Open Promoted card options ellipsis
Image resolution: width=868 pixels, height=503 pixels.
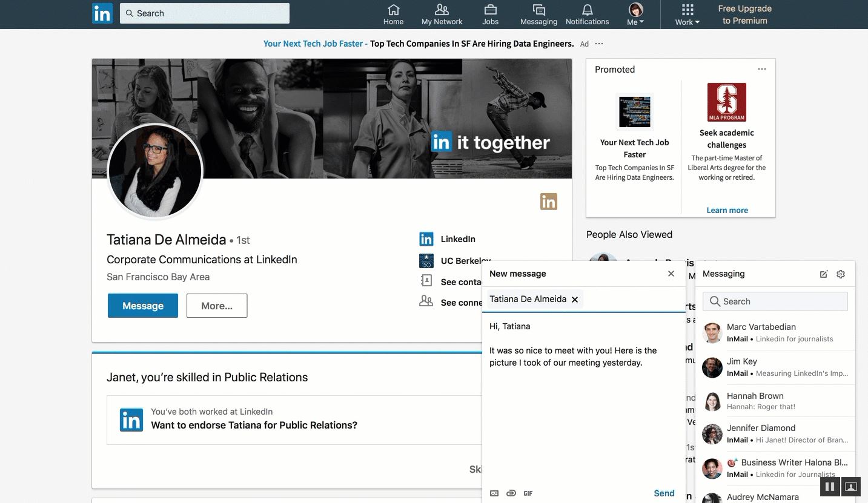pos(762,69)
